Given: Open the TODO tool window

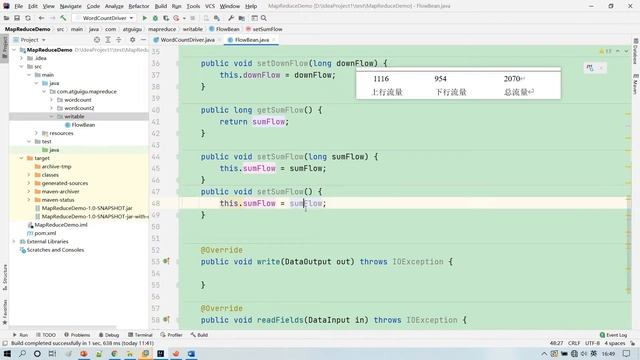Looking at the screenshot, I should [46, 335].
